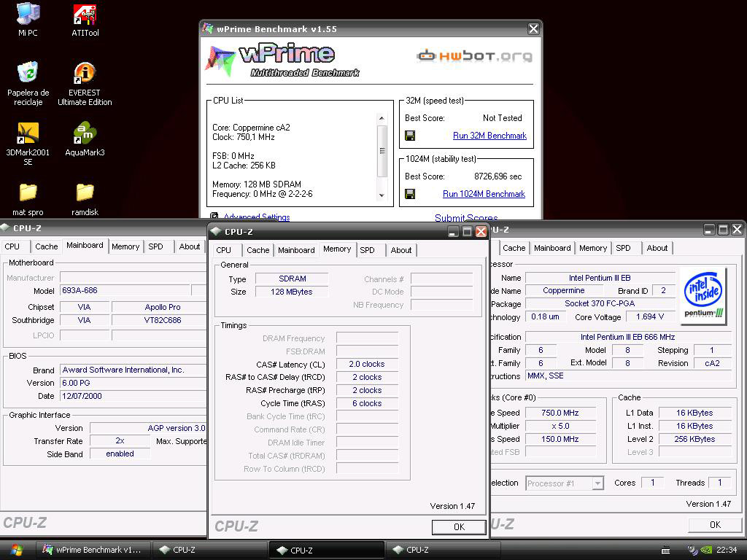Click the hwbot.org logo
747x560 pixels.
(x=474, y=55)
